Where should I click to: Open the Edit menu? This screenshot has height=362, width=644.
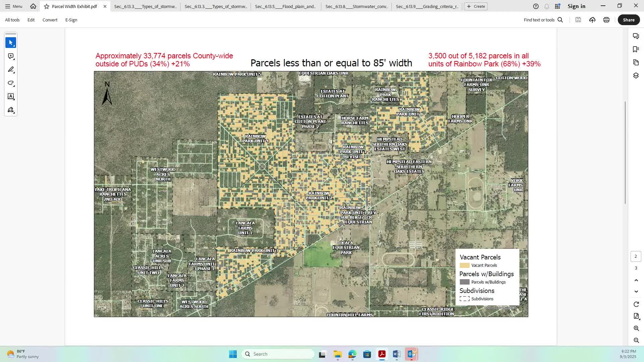pyautogui.click(x=31, y=20)
